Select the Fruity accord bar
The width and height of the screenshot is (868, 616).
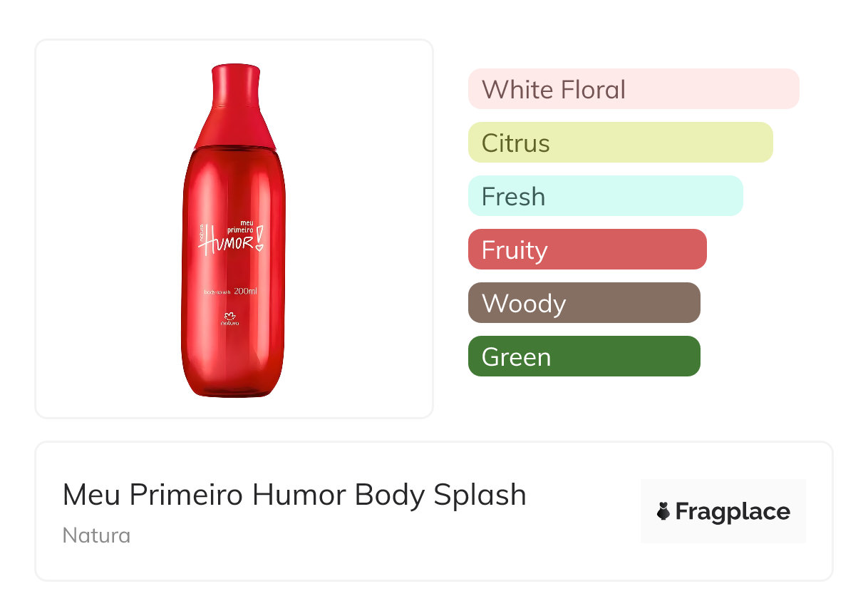point(587,250)
